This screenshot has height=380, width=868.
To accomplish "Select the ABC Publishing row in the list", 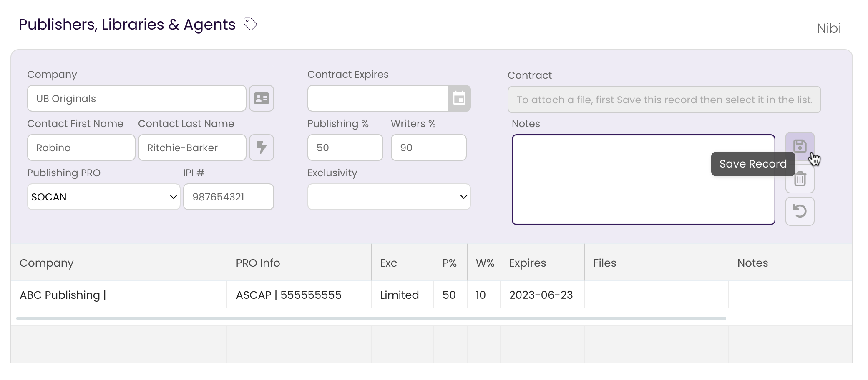I will 432,295.
